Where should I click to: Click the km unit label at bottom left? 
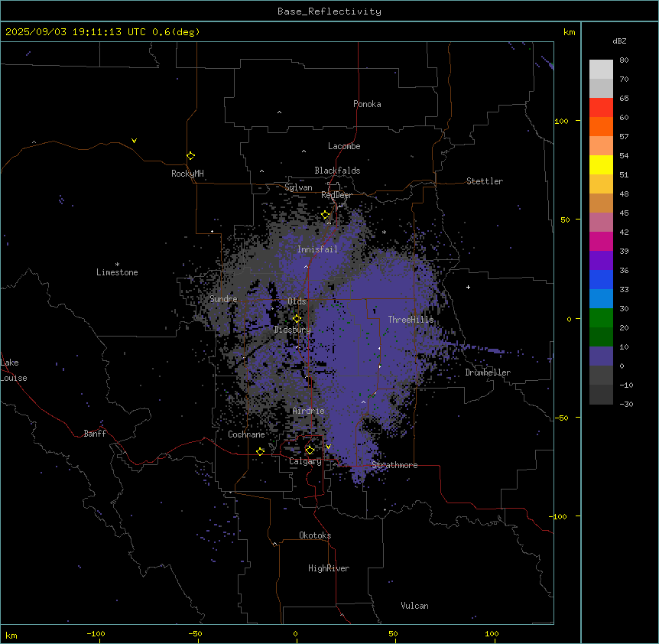(x=11, y=635)
